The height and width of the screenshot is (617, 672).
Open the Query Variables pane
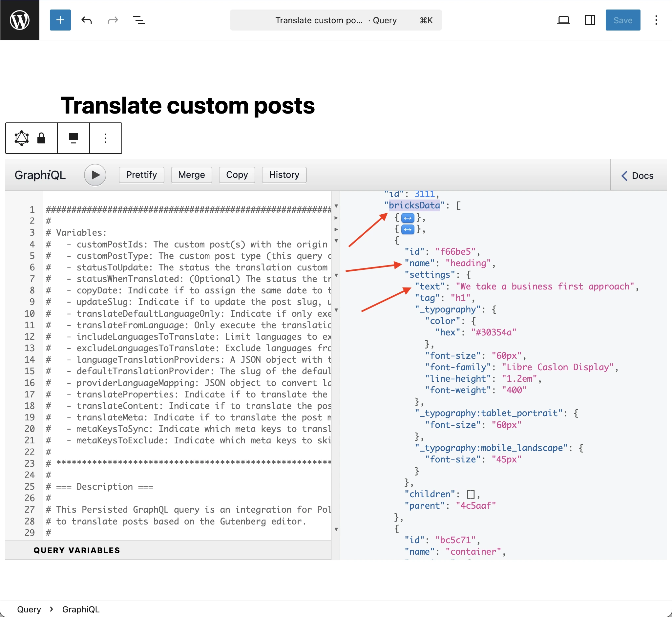[77, 550]
